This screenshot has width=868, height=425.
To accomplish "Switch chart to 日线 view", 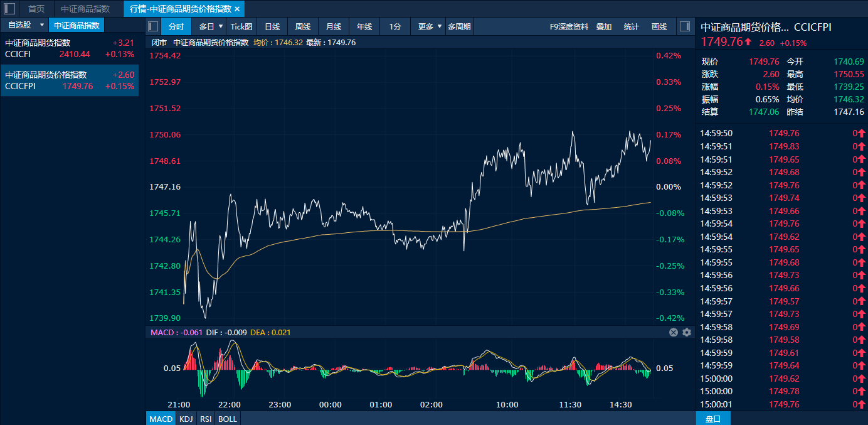I will [x=272, y=26].
